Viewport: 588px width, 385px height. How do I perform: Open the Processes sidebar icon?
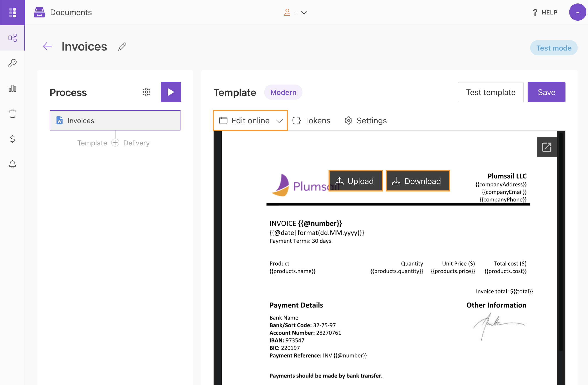tap(12, 38)
